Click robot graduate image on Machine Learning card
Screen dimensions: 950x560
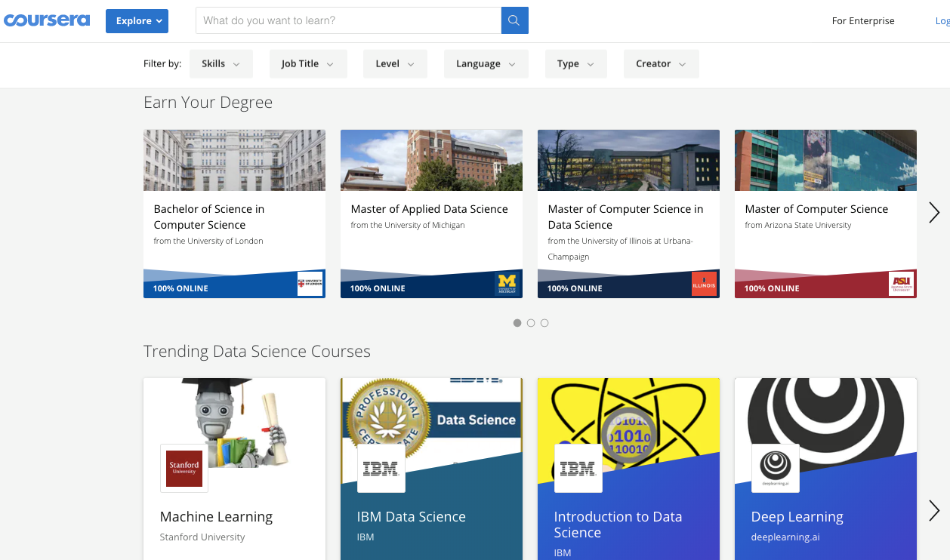234,423
